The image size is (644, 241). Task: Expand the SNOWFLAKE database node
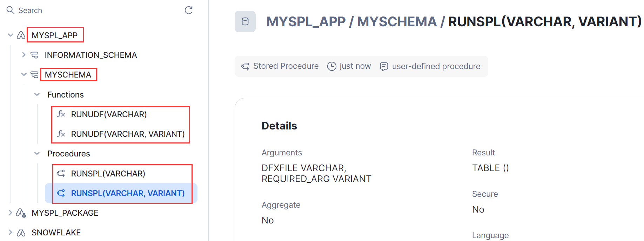coord(11,233)
